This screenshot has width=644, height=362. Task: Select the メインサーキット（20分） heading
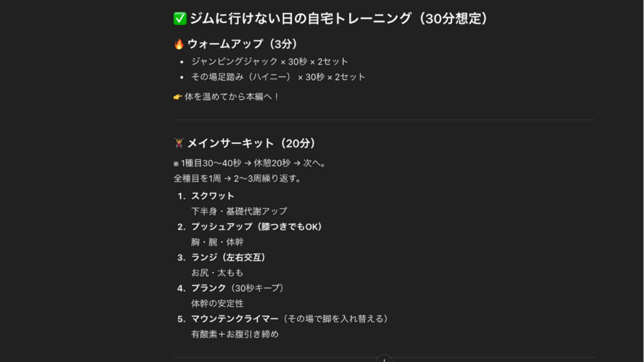tap(252, 143)
